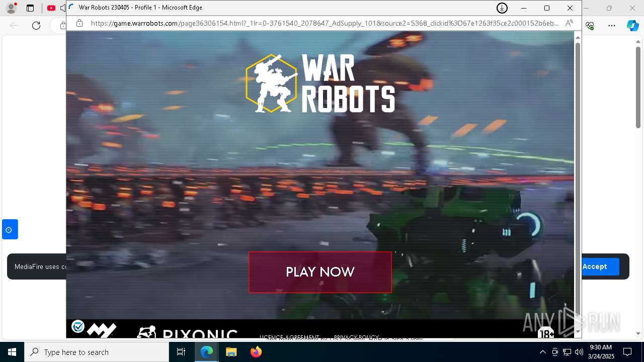644x362 pixels.
Task: Maximize the War Robots popup window
Action: 547,8
